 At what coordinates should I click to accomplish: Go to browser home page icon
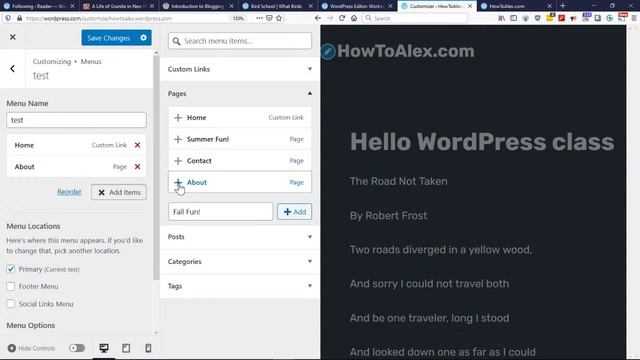pyautogui.click(x=354, y=18)
